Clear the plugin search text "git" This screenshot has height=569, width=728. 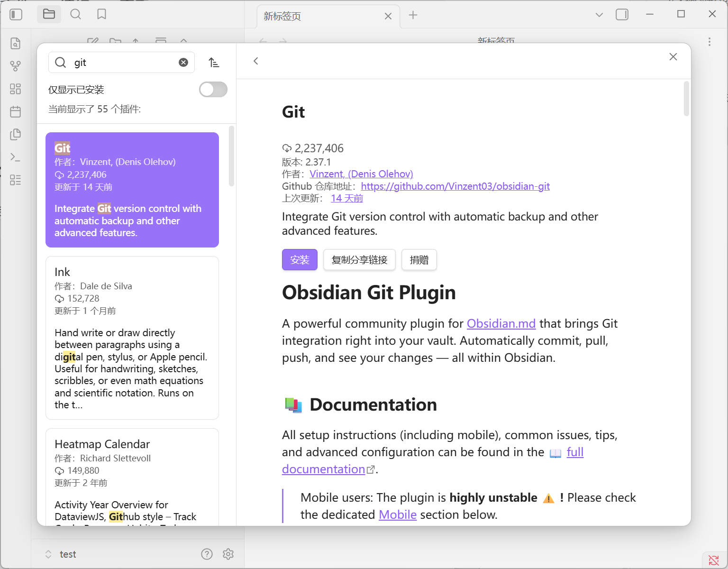[183, 63]
